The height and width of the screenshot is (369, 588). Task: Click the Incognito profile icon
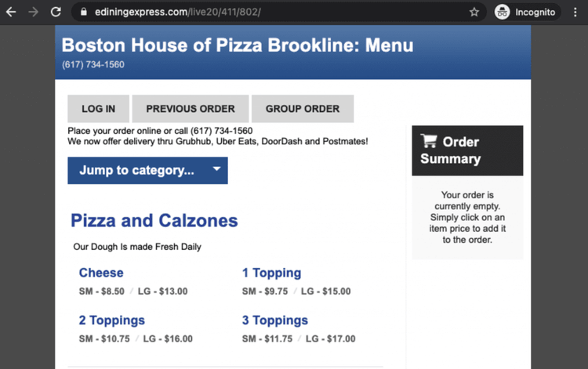pos(503,13)
